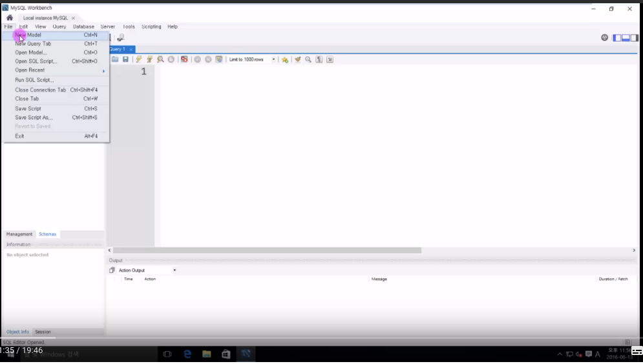
Task: Open the Database menu
Action: coord(83,26)
